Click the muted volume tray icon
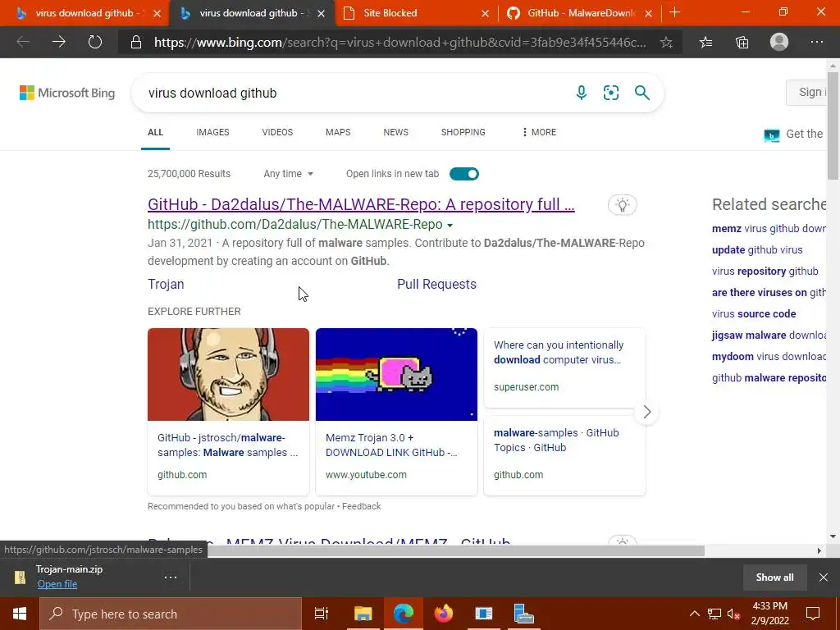840x630 pixels. pyautogui.click(x=734, y=614)
